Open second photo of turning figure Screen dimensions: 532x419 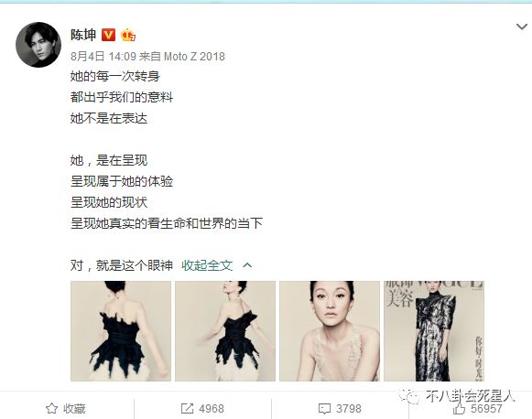[x=225, y=331]
